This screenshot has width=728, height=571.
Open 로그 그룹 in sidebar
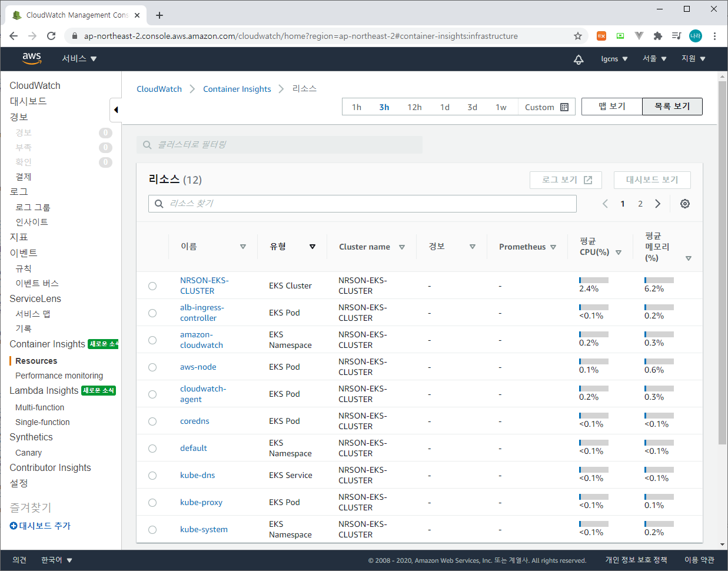[x=33, y=207]
